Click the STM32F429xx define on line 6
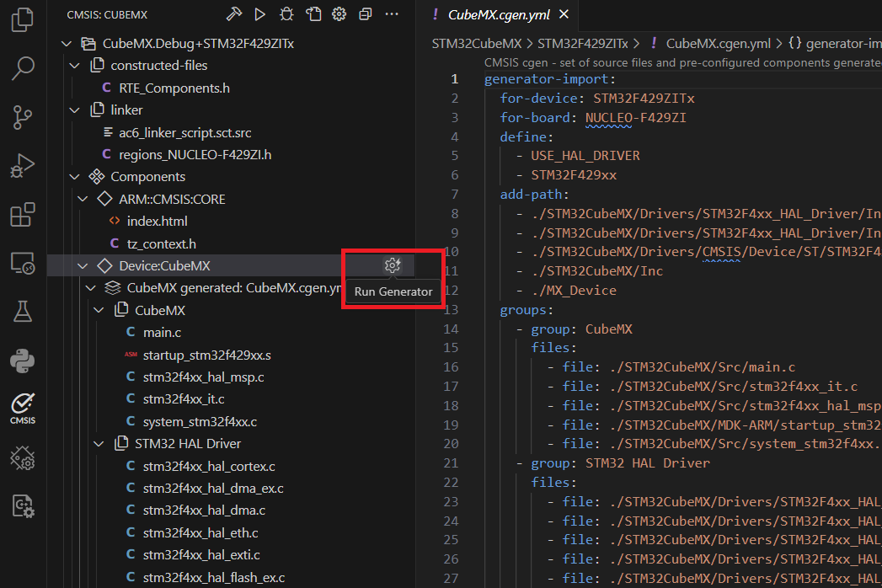Image resolution: width=882 pixels, height=588 pixels. [574, 175]
